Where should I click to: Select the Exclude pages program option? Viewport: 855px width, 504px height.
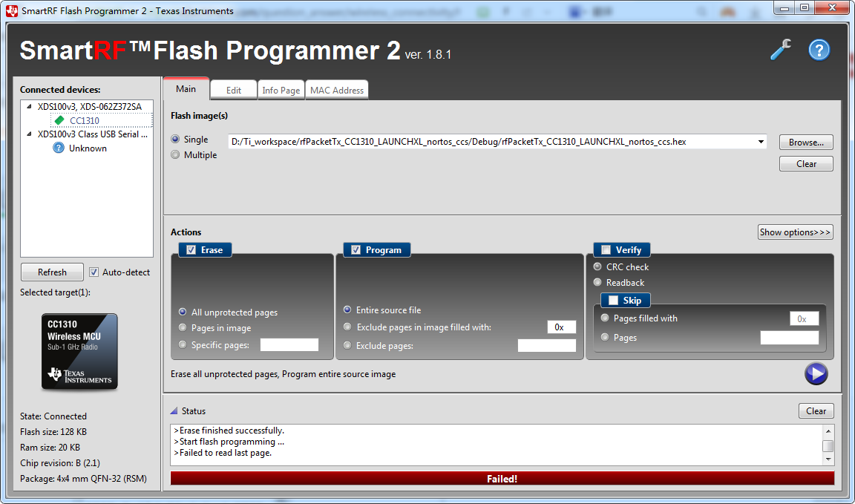347,345
